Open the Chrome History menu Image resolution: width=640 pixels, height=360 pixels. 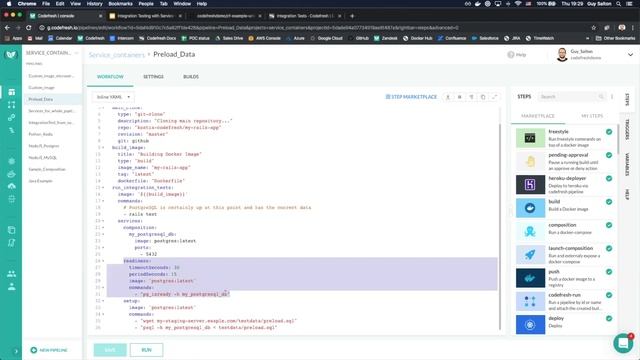[94, 4]
